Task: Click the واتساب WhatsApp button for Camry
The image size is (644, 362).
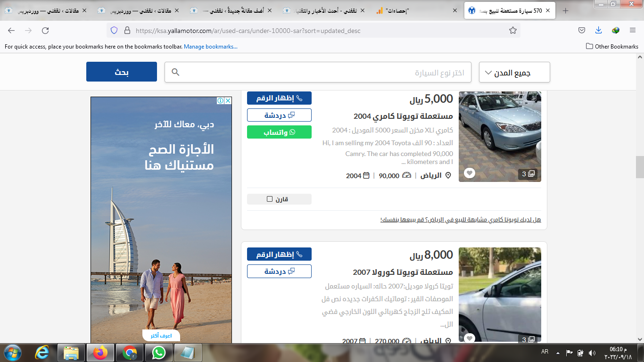Action: coord(279,132)
